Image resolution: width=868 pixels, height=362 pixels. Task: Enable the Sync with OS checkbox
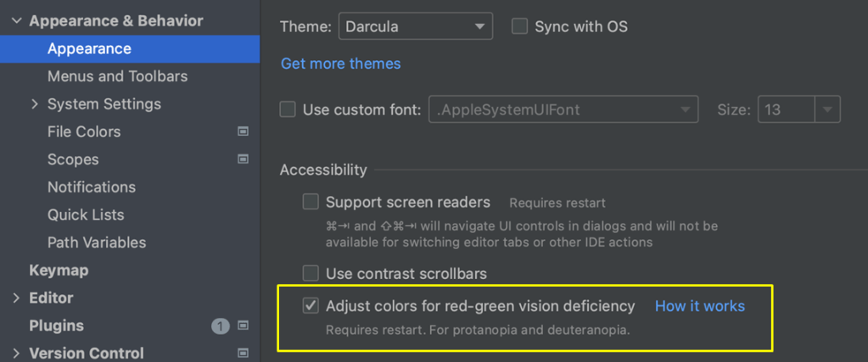520,26
